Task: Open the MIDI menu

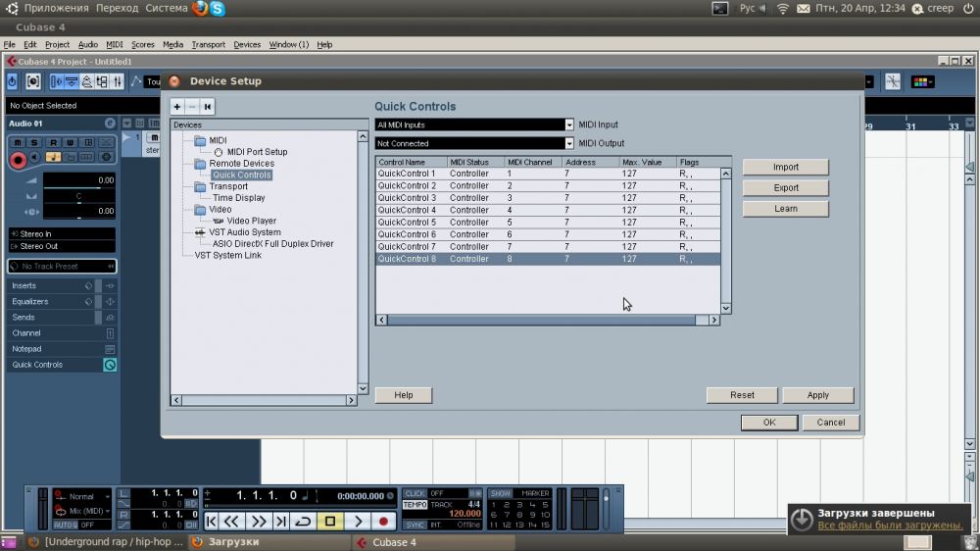Action: point(115,45)
